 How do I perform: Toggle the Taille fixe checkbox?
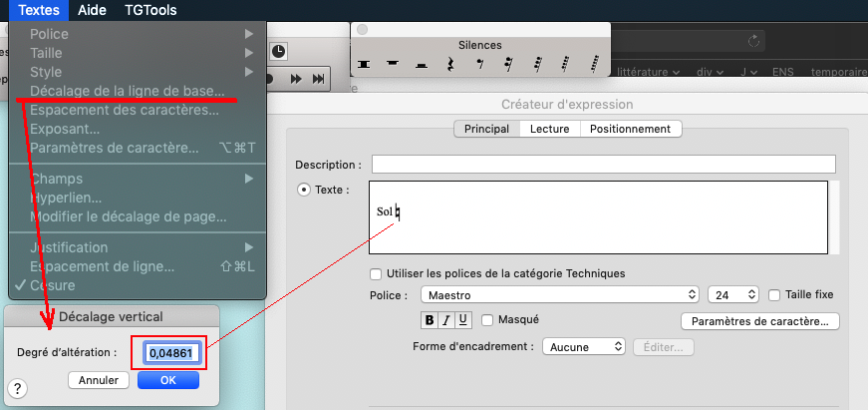774,295
